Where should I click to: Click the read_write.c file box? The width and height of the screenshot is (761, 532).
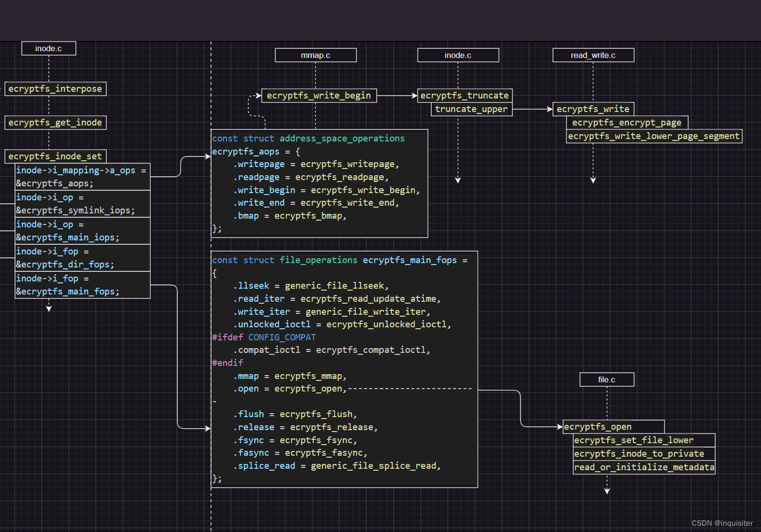[593, 55]
